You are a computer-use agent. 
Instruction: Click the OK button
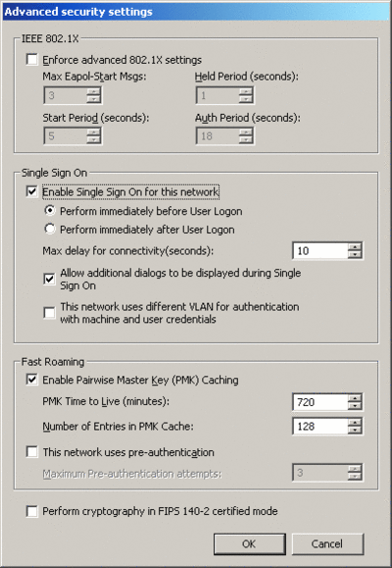[249, 543]
